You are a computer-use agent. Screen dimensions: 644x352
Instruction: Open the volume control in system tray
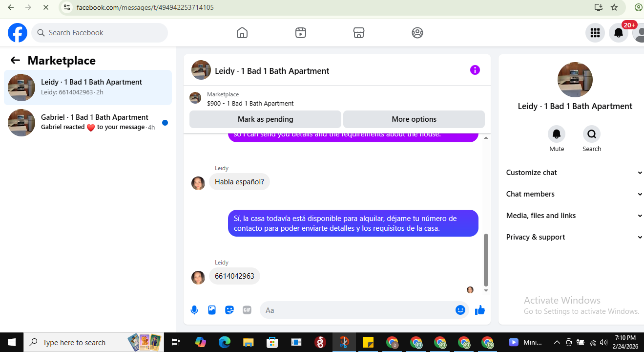click(x=603, y=342)
